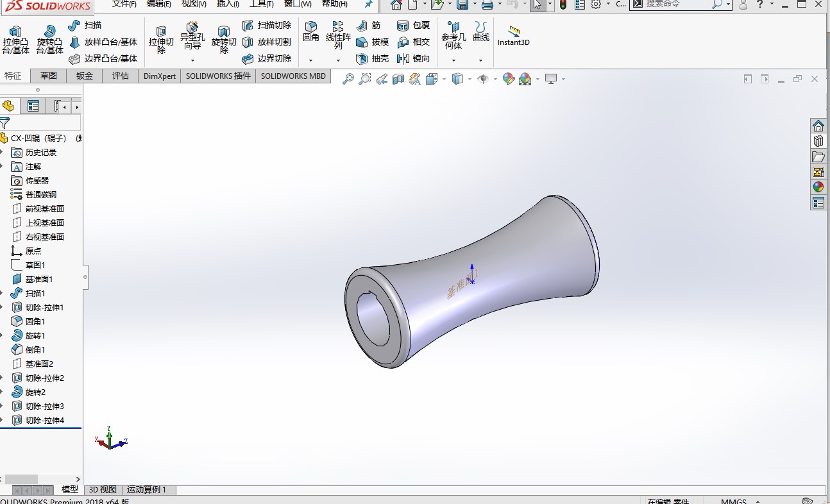
Task: Click the feature tree horizontal scrollbar
Action: point(21,479)
